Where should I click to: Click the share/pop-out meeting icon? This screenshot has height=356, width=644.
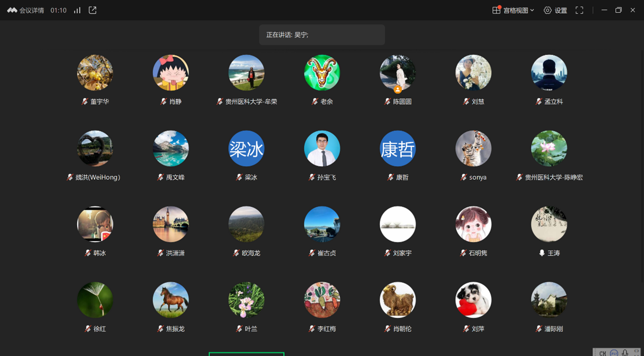(92, 10)
